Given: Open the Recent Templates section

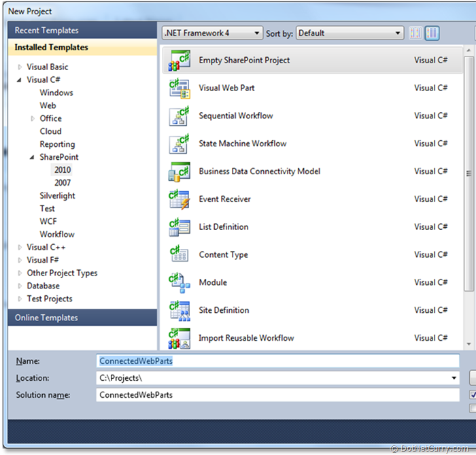Looking at the screenshot, I should 82,31.
